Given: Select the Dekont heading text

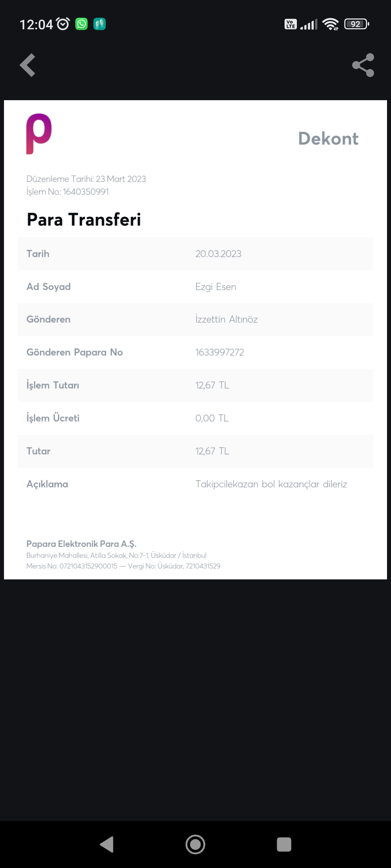Looking at the screenshot, I should pyautogui.click(x=328, y=139).
